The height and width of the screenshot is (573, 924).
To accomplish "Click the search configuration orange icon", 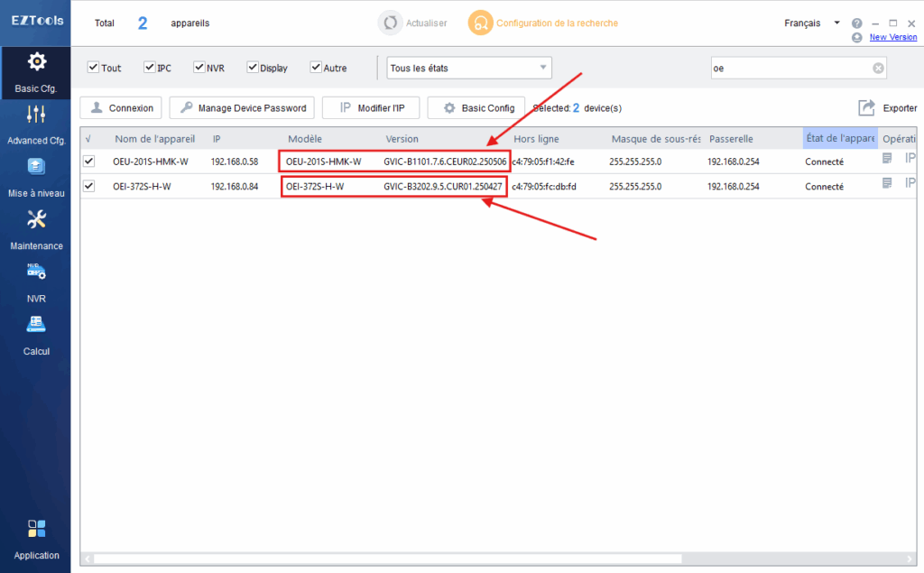I will tap(480, 23).
